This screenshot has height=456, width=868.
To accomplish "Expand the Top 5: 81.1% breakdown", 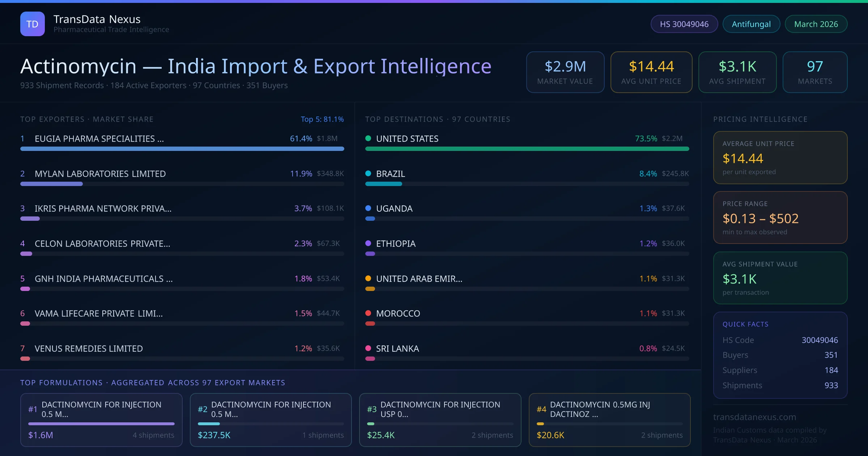I will point(322,119).
